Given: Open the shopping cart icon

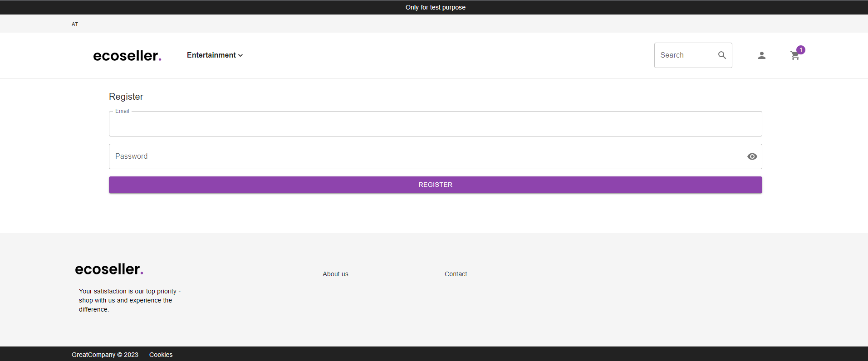Looking at the screenshot, I should point(795,55).
